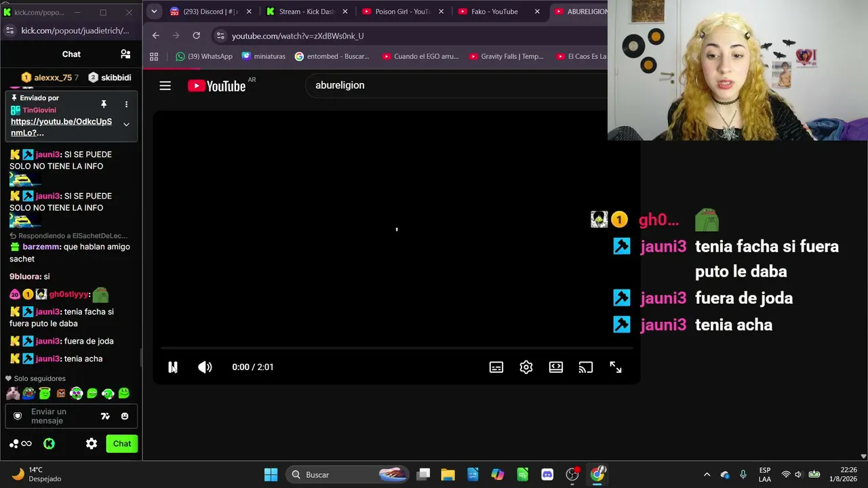The image size is (868, 488).
Task: Click username barzemm in chat
Action: (41, 247)
